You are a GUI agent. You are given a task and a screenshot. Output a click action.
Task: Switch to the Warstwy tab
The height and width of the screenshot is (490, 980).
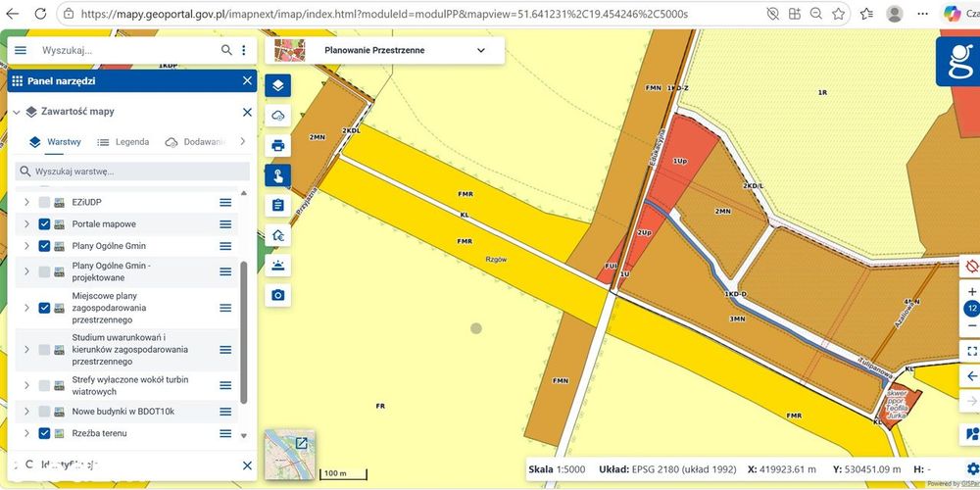[55, 142]
